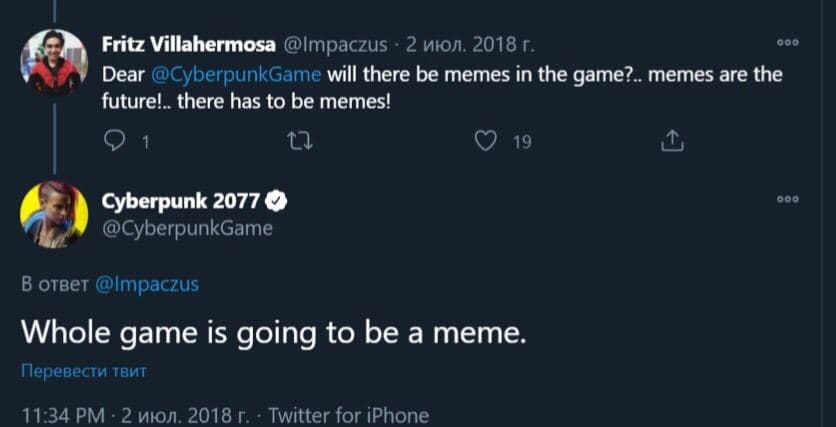Click the "Twitter for iPhone" source link

tap(348, 415)
